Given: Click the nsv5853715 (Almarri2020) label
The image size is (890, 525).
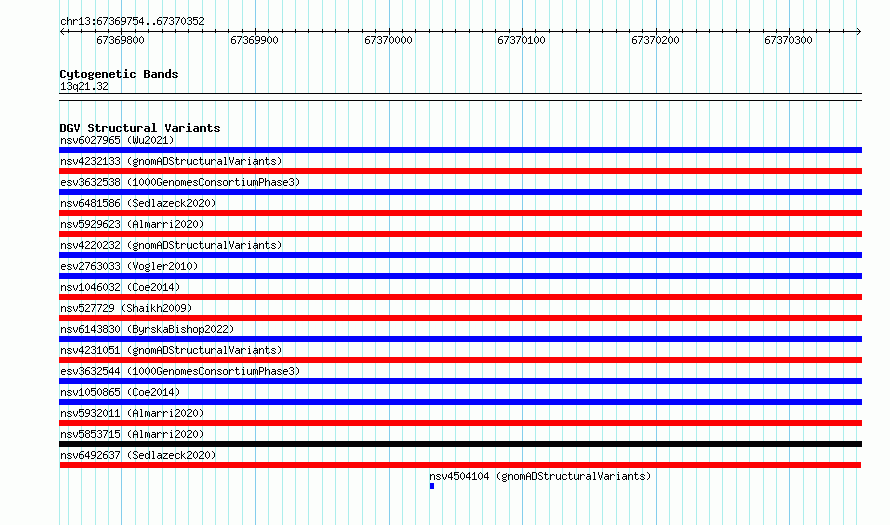Looking at the screenshot, I should click(x=132, y=434).
